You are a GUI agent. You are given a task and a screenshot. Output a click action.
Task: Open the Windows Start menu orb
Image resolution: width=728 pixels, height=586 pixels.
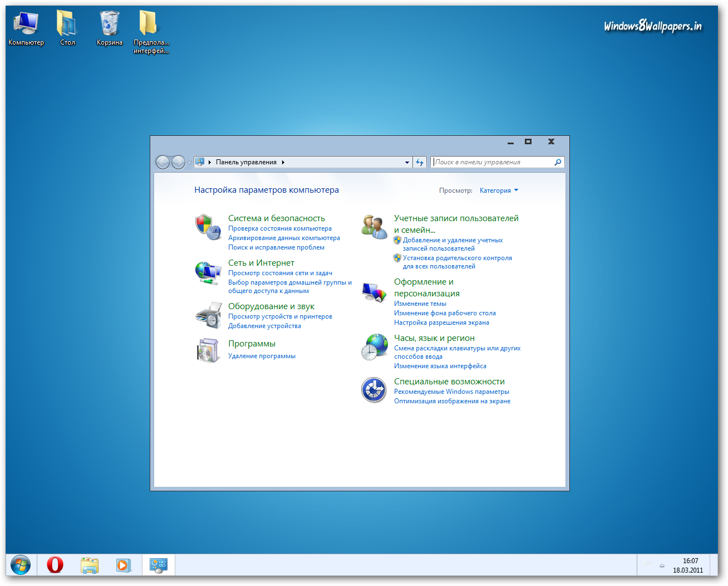click(21, 565)
